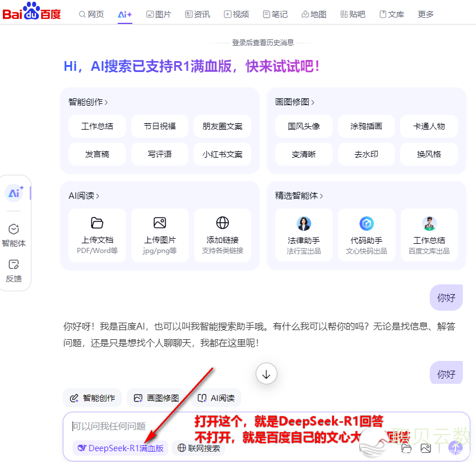
Task: Click the 上传文档 folder icon card
Action: (x=97, y=235)
